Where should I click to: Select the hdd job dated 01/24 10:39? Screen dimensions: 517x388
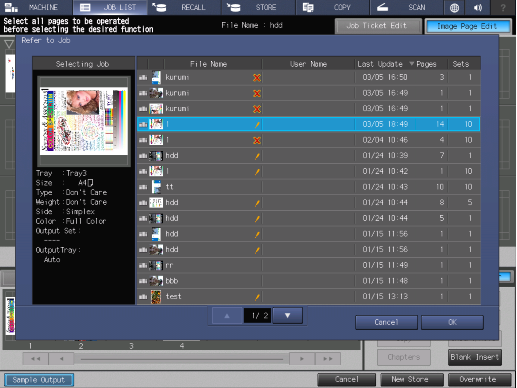(309, 156)
